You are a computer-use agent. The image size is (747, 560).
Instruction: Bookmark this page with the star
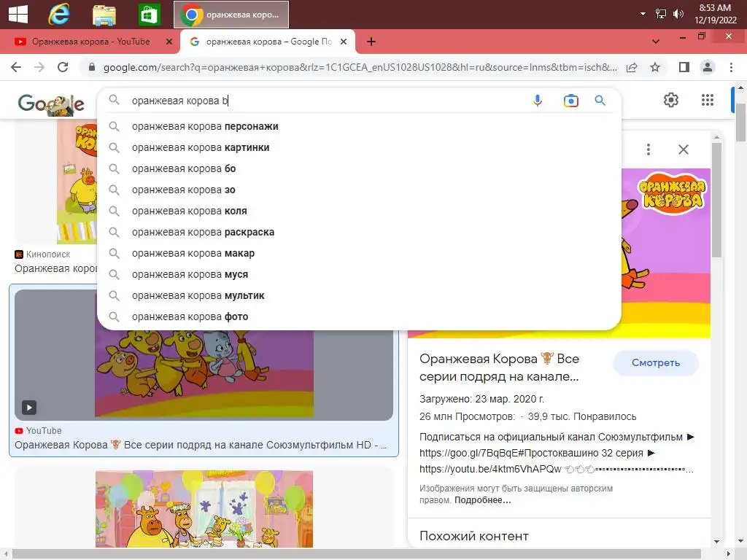tap(655, 67)
